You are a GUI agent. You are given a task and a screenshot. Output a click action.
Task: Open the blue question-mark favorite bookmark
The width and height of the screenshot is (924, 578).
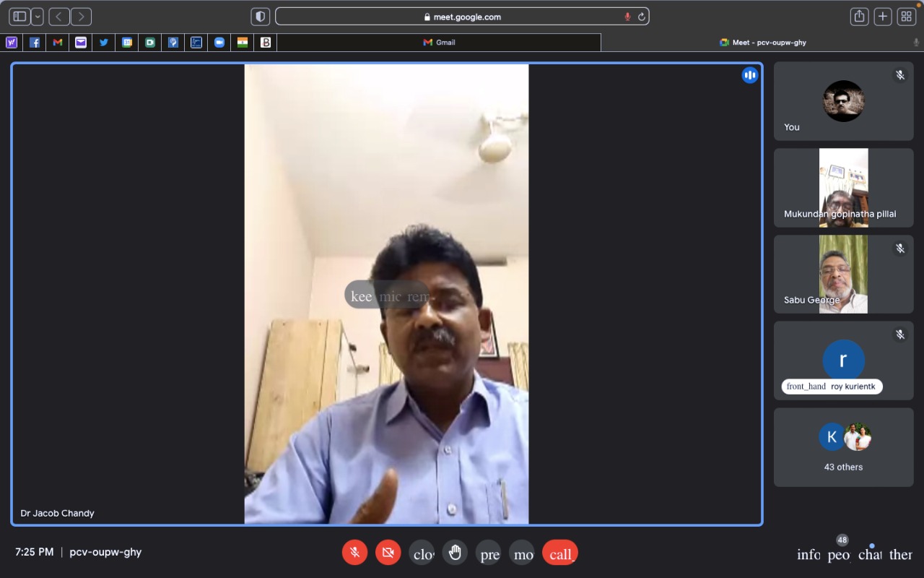173,43
